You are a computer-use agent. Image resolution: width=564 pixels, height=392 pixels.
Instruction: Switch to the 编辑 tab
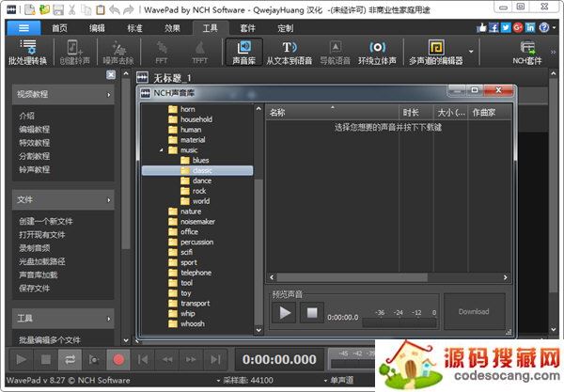pyautogui.click(x=97, y=28)
